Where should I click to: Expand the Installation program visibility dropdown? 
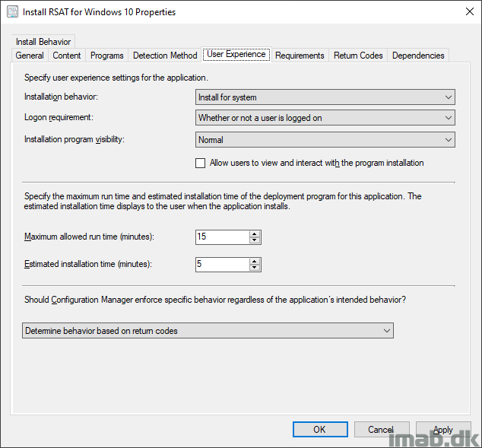[x=325, y=140]
